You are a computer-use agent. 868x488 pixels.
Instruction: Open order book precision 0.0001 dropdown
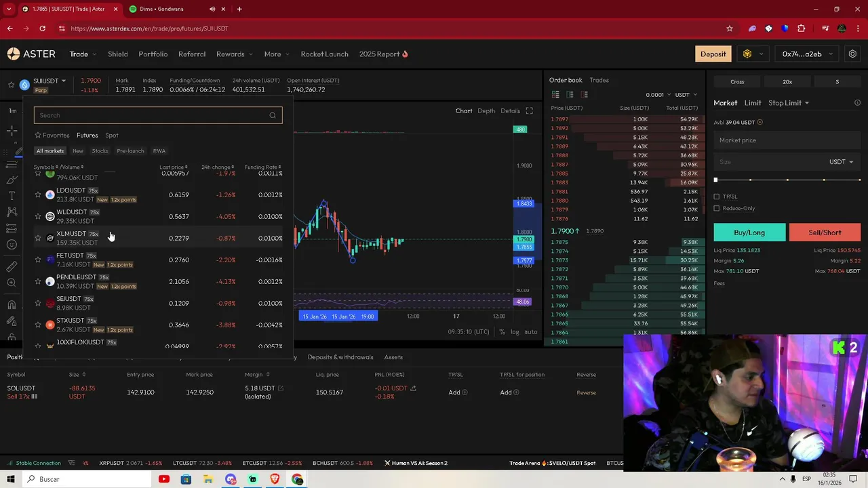pos(658,95)
